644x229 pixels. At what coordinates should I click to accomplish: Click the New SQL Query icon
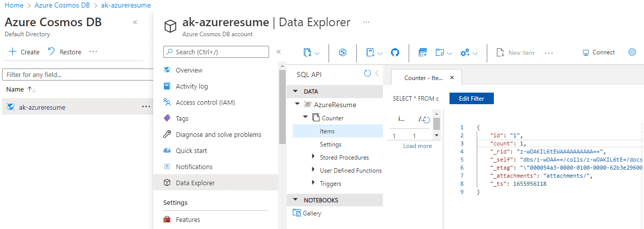pos(423,52)
